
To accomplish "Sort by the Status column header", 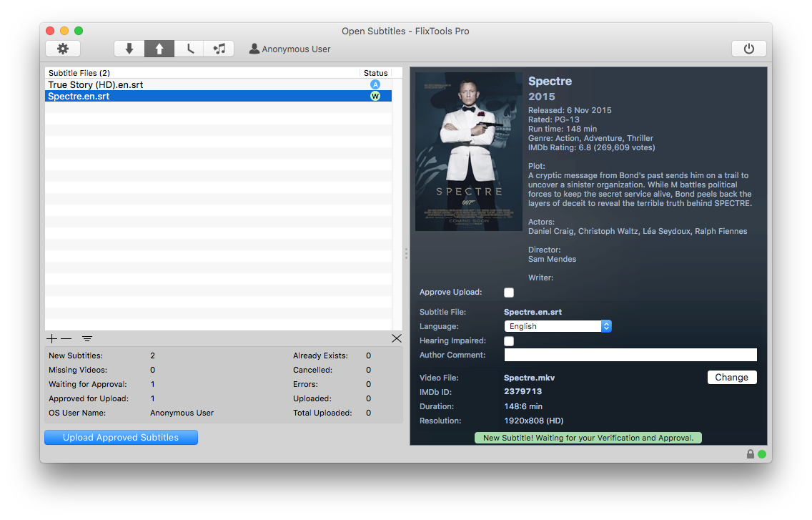I will point(375,73).
